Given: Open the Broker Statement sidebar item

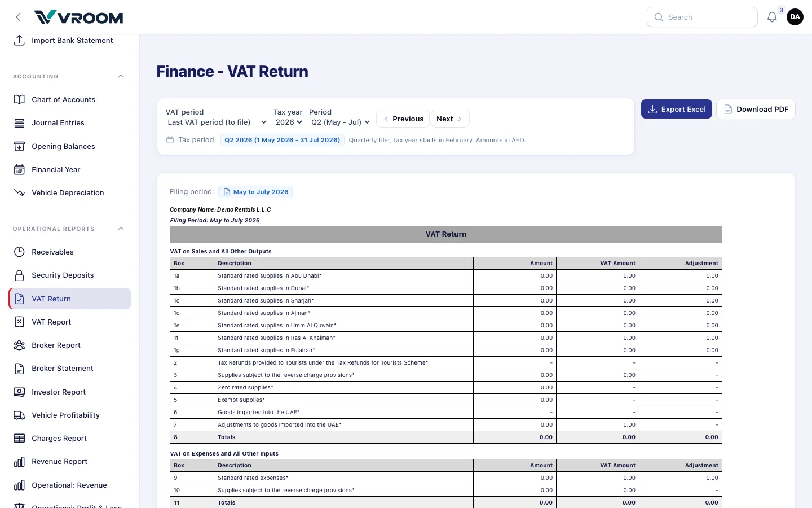Looking at the screenshot, I should 70,368.
